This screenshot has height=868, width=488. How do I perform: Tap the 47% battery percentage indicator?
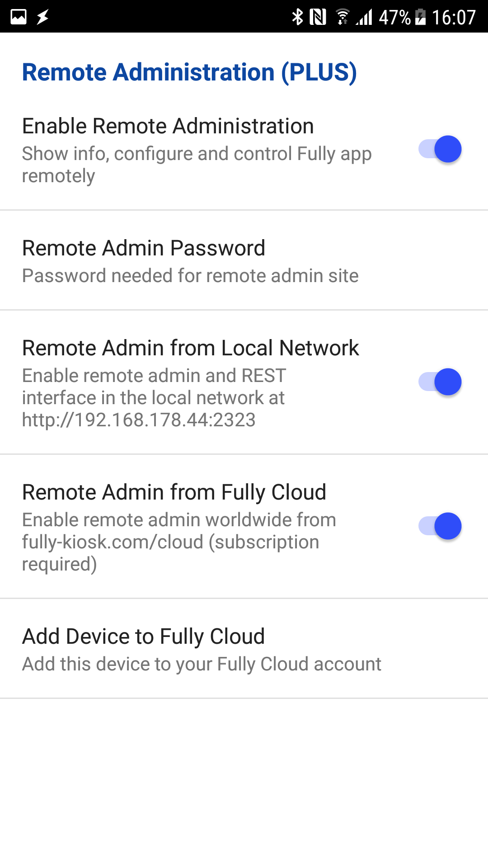[395, 18]
